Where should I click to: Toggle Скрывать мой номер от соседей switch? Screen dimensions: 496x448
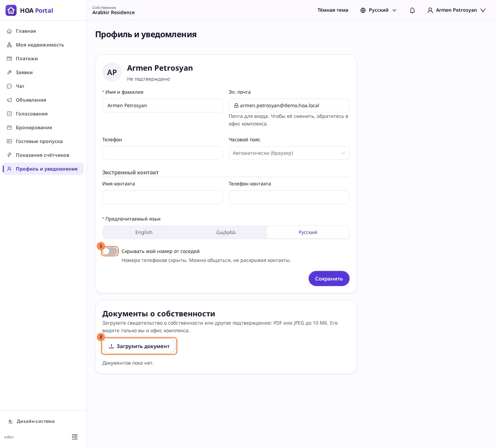pos(110,251)
